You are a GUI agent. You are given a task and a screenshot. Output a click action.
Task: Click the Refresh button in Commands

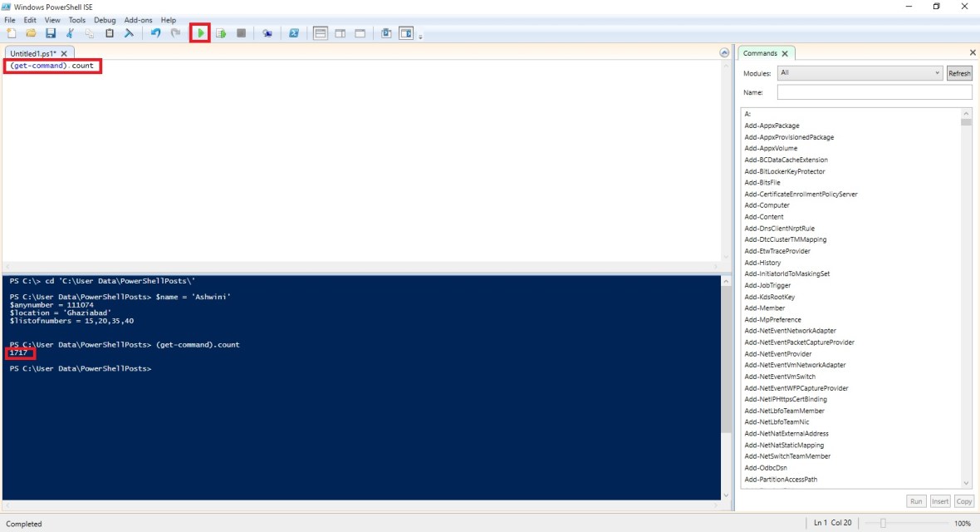point(959,73)
